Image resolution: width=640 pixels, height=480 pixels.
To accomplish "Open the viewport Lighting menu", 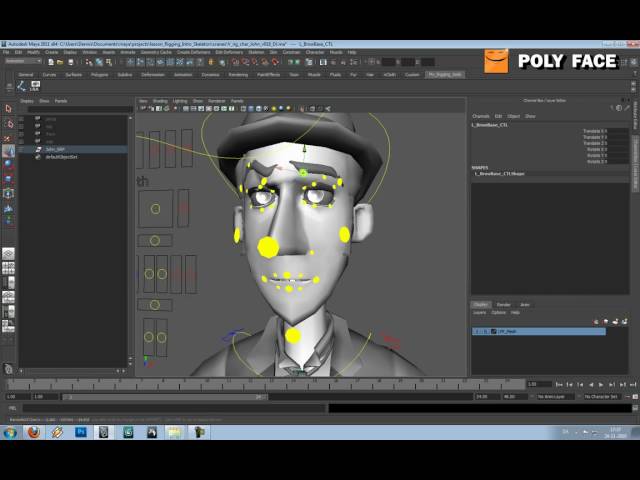I will click(x=180, y=101).
